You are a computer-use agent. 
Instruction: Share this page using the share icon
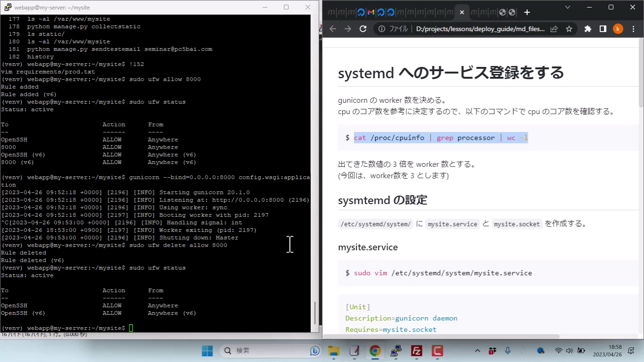(x=554, y=29)
